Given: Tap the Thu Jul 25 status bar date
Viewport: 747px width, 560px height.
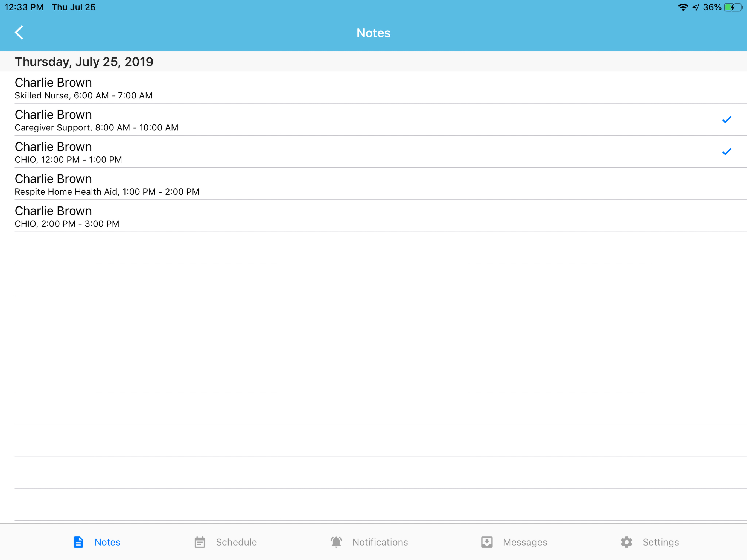Looking at the screenshot, I should tap(74, 7).
